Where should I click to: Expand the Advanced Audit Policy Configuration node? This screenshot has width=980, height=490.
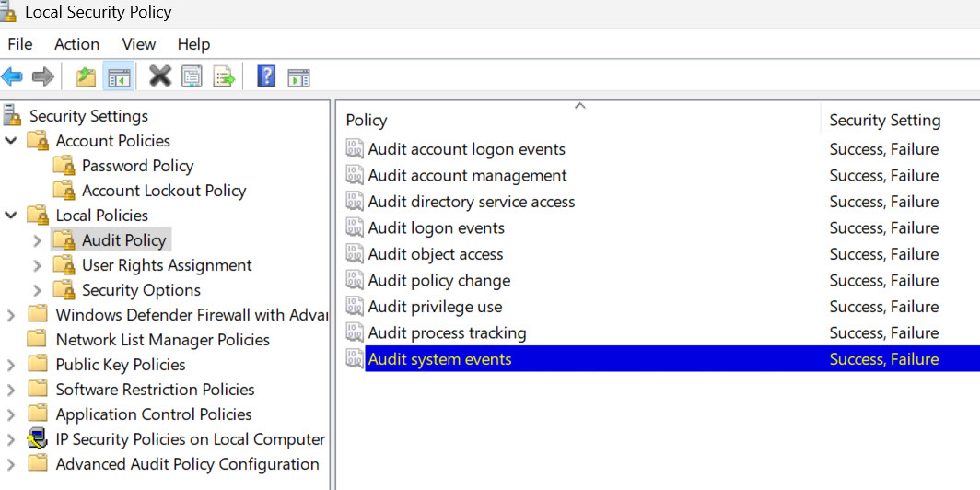point(11,465)
